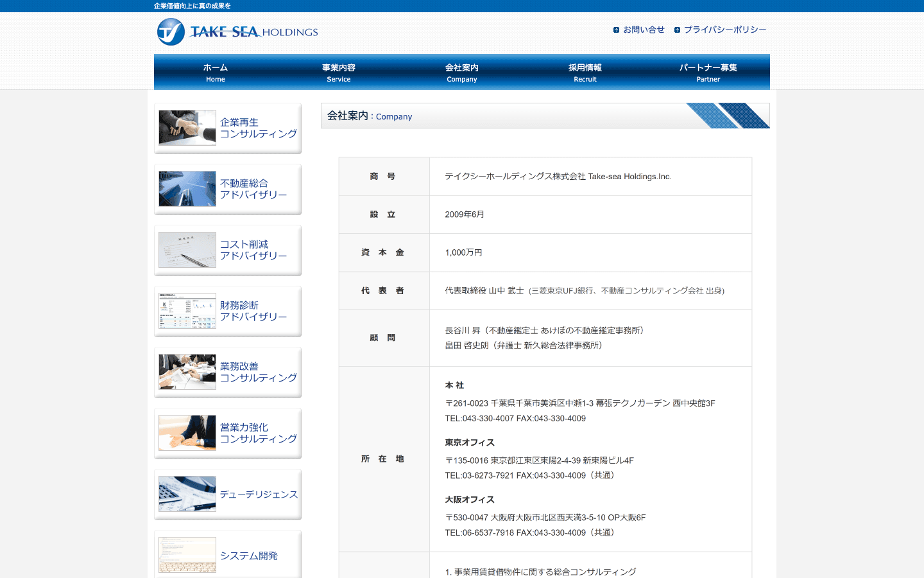Open the 営業力強化コンサルティング link

coord(259,433)
